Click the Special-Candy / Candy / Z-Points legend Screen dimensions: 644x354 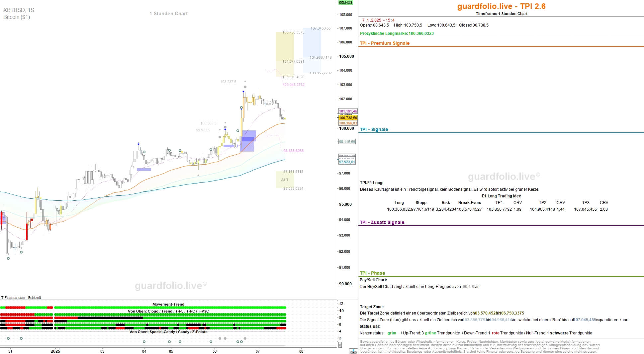(168, 332)
